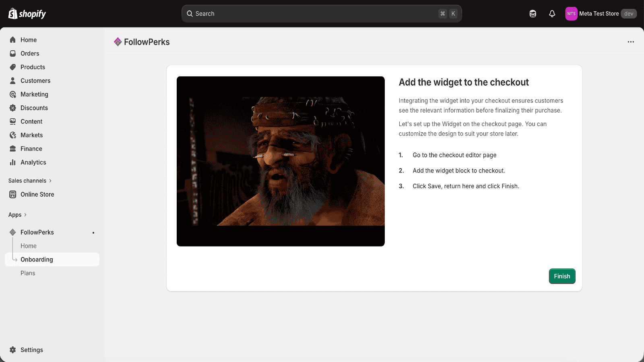Click the ⌘ shortcut key hint
Screen dimensions: 644x362
pyautogui.click(x=443, y=14)
